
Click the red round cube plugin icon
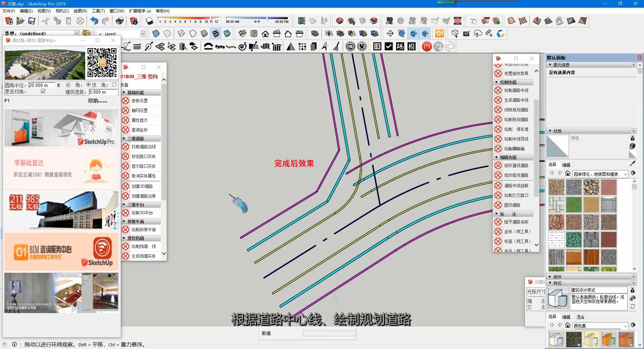(427, 46)
